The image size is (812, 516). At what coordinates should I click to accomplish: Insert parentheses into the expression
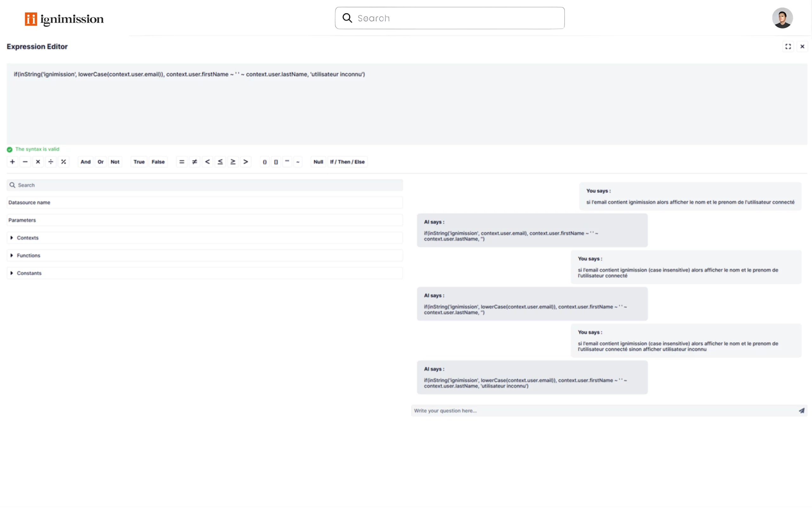tap(265, 162)
